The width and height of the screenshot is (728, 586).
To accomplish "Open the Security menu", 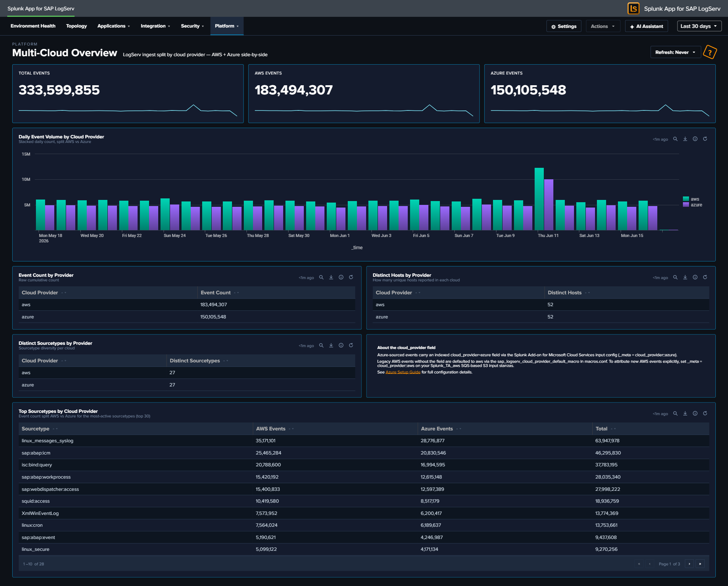I will 192,26.
